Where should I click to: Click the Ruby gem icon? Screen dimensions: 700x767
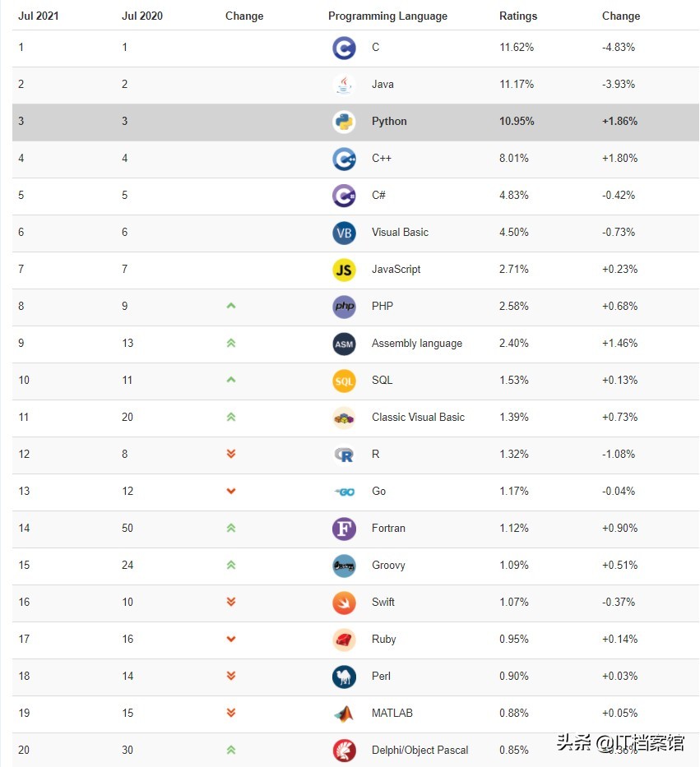pos(344,640)
